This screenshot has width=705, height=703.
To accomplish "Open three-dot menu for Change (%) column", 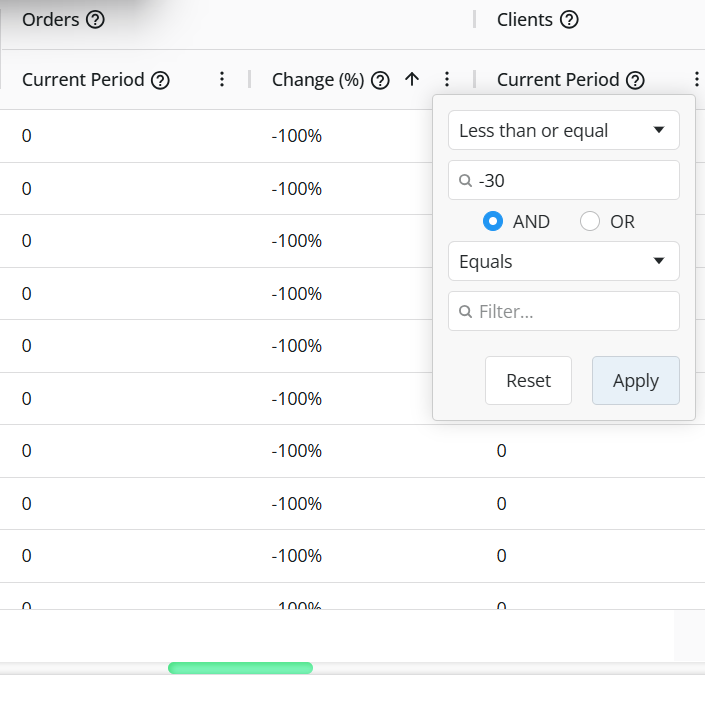I will point(447,80).
